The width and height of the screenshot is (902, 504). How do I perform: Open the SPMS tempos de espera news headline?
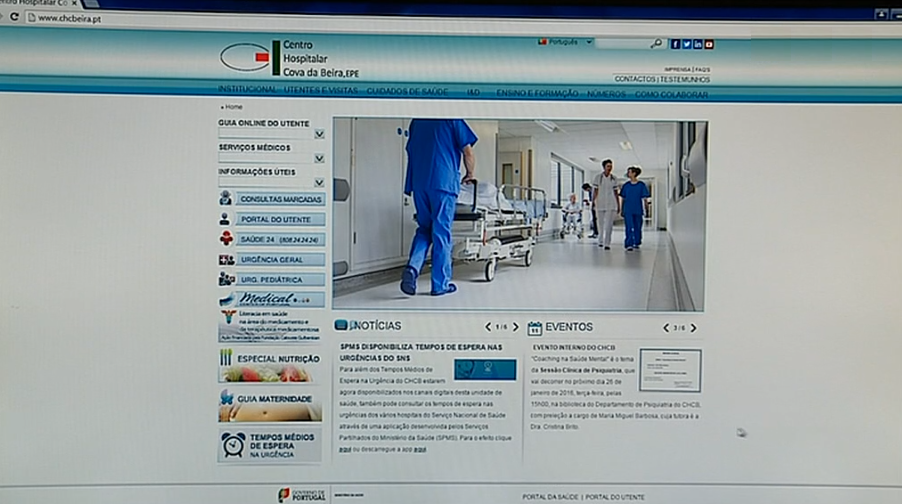pyautogui.click(x=421, y=352)
